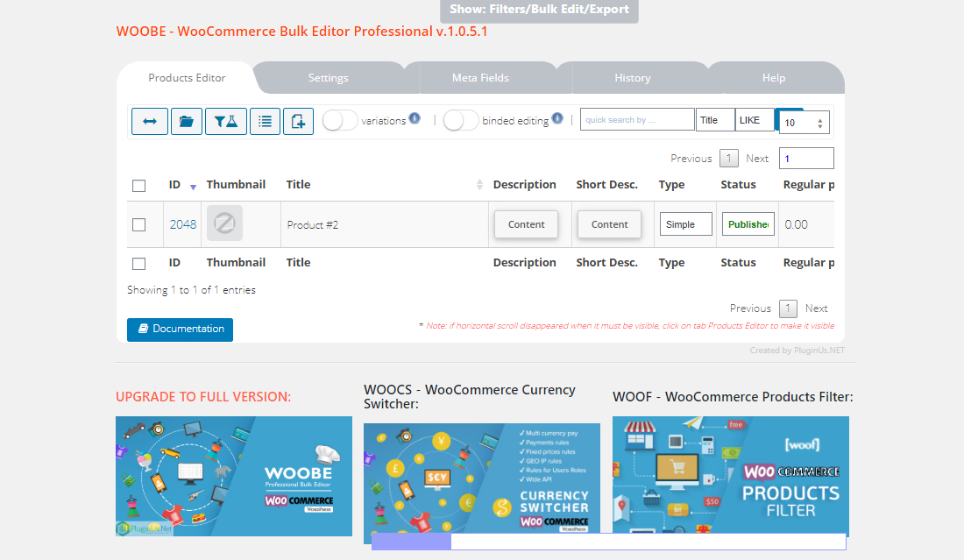
Task: Click the Regular price column header
Action: click(809, 184)
